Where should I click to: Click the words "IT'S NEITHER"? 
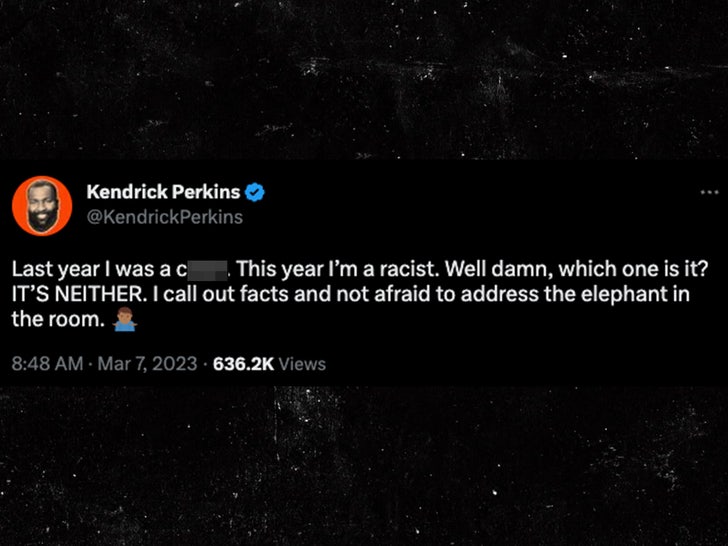click(x=77, y=294)
